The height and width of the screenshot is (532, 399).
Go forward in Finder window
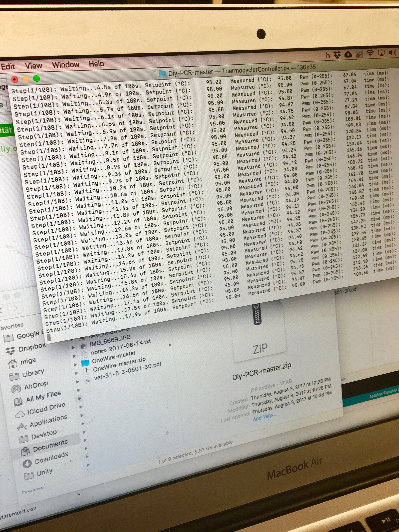pyautogui.click(x=15, y=308)
